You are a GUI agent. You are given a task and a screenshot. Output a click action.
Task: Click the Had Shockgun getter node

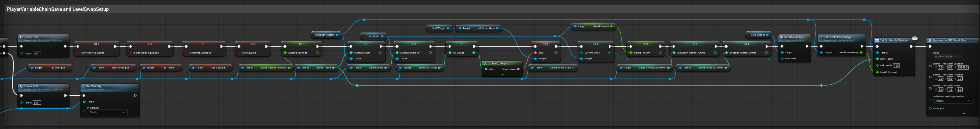click(x=113, y=68)
